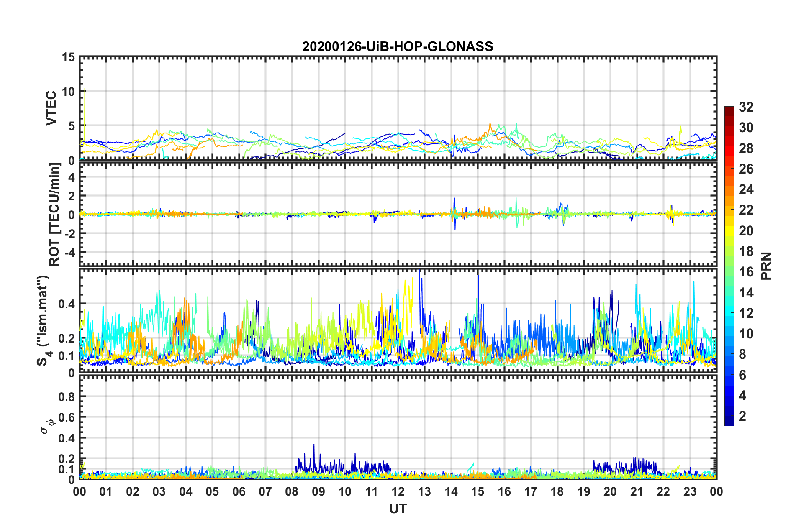The width and height of the screenshot is (796, 532).
Task: Click the S4 axis tick label "0.4"
Action: click(x=66, y=304)
